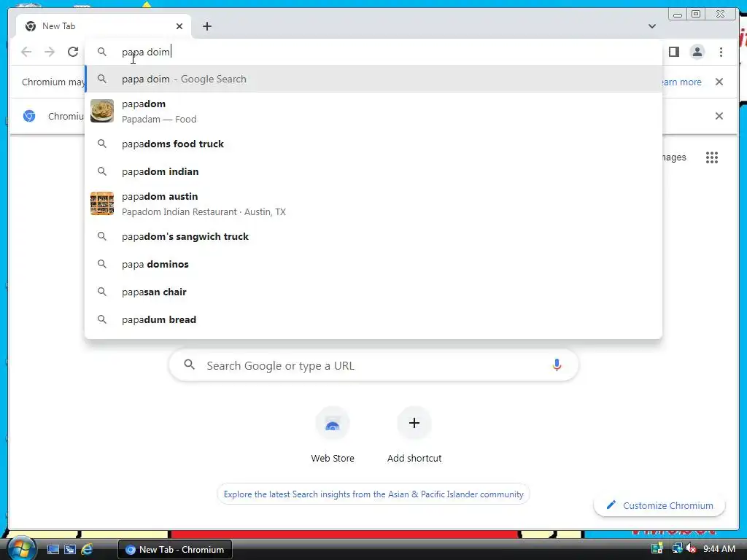Dismiss the second Chromium infobar X
747x560 pixels.
point(719,116)
